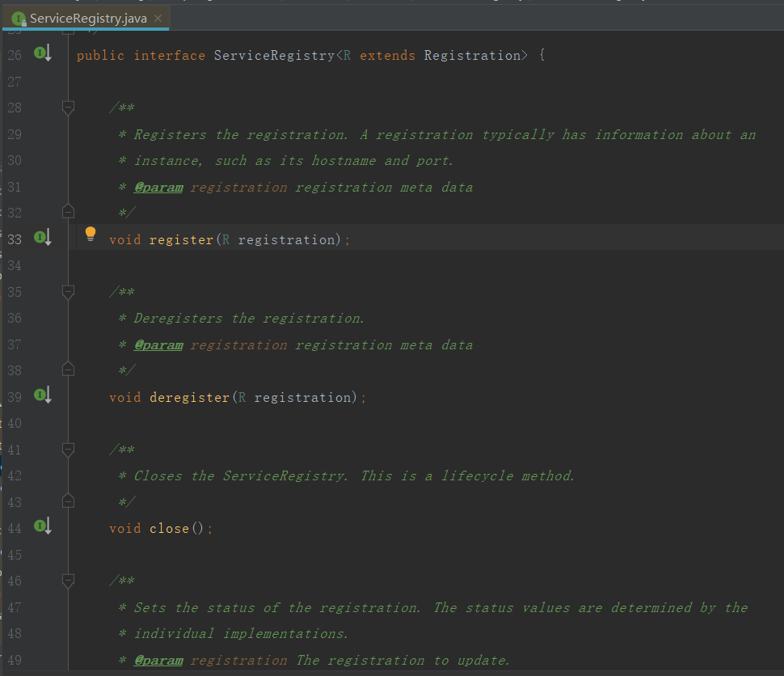
Task: Open the intention lightbulb on the register line
Action: [x=90, y=234]
